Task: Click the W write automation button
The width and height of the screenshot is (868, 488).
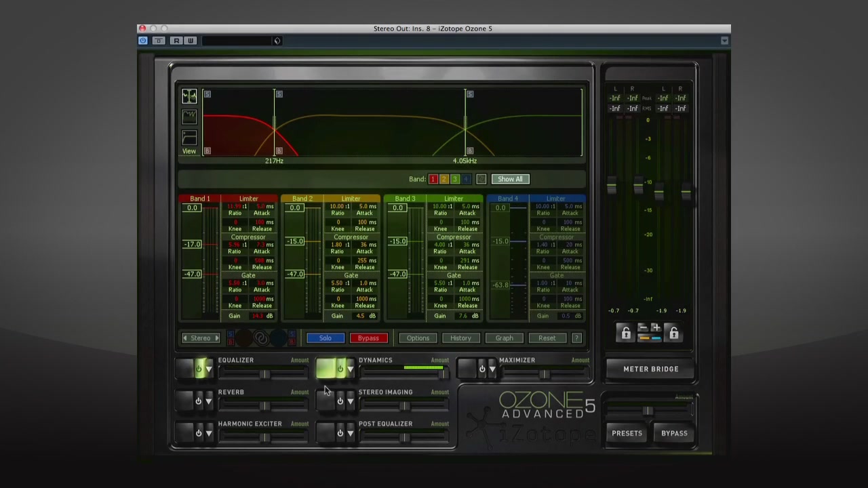Action: coord(191,41)
